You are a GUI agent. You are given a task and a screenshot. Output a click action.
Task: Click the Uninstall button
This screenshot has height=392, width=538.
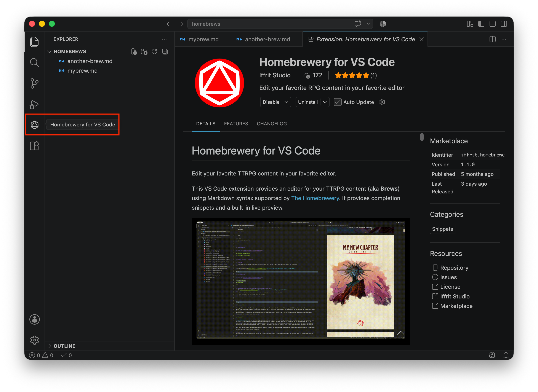tap(308, 102)
